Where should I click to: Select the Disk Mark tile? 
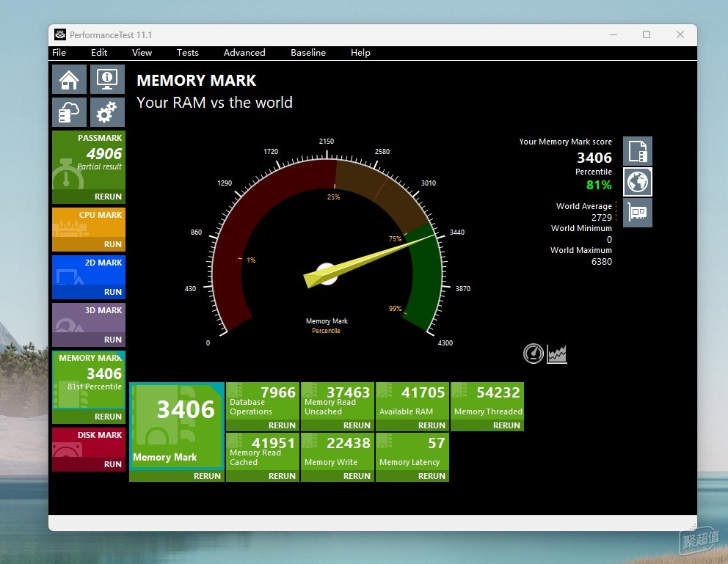(89, 442)
